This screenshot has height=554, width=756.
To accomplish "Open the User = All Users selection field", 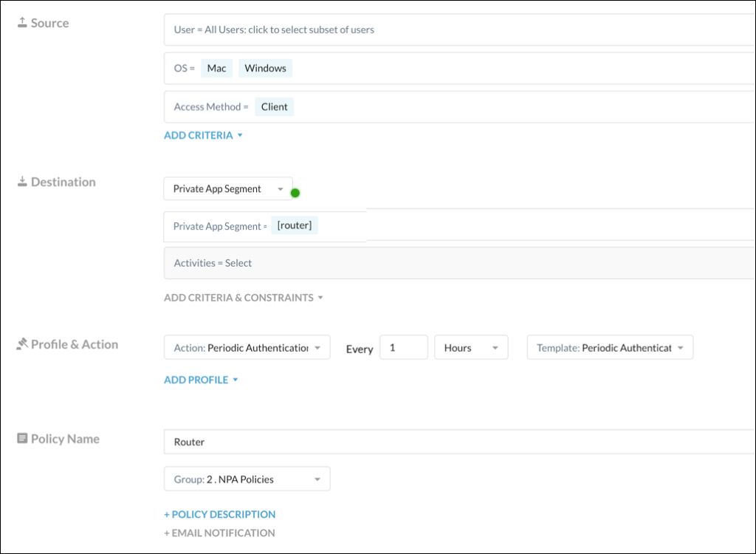I will click(459, 30).
